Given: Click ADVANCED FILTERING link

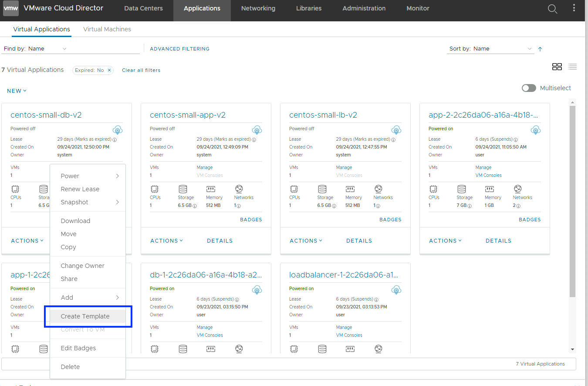Looking at the screenshot, I should [x=179, y=49].
